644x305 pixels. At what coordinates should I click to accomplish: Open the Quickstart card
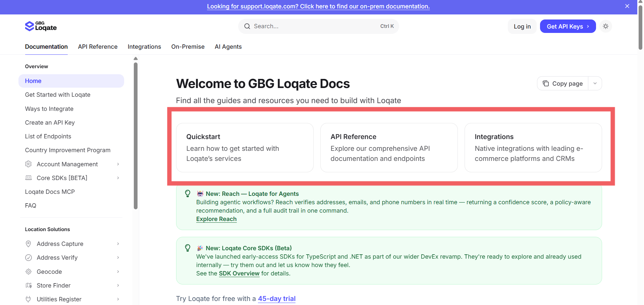tap(245, 148)
